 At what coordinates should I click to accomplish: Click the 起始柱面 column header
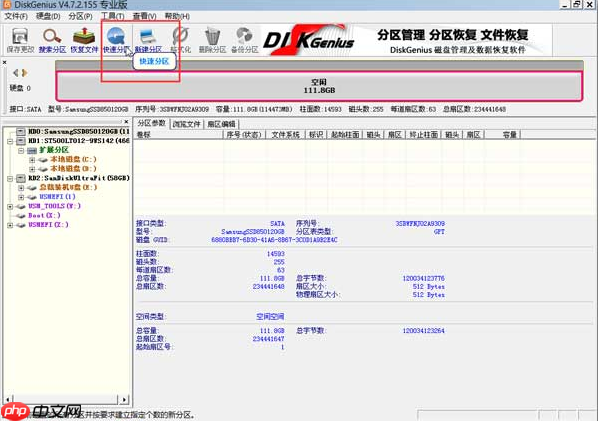click(x=345, y=135)
